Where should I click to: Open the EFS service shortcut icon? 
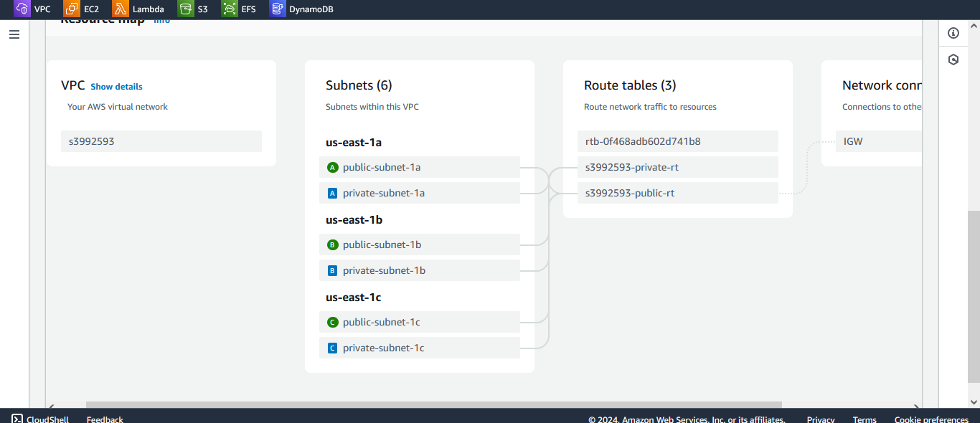pos(230,9)
